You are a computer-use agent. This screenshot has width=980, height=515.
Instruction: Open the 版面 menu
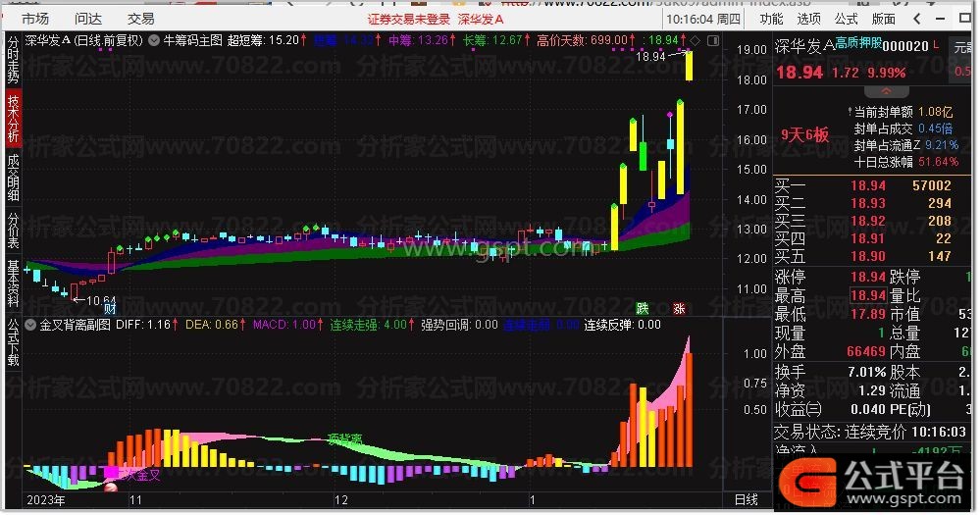[x=884, y=20]
